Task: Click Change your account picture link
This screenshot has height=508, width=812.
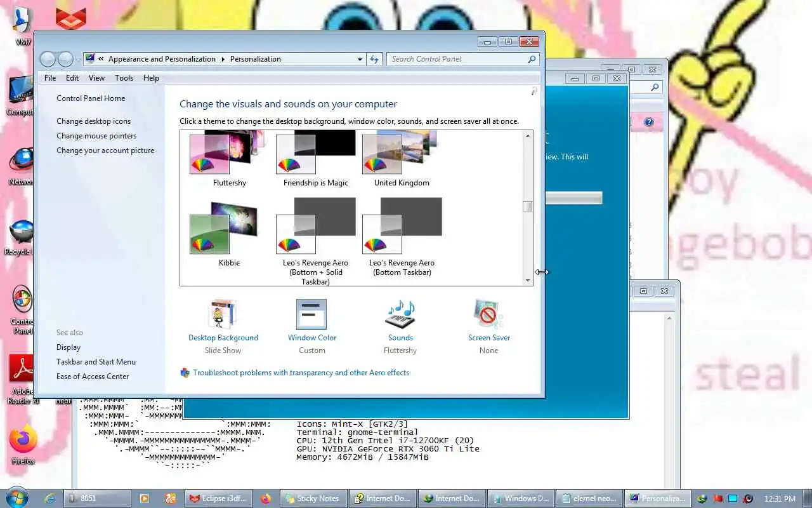Action: click(105, 150)
